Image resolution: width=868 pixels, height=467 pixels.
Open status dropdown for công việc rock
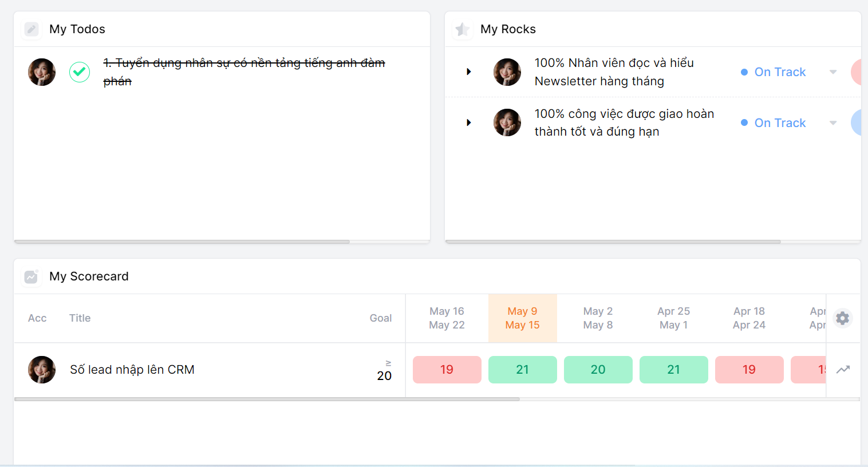point(833,123)
